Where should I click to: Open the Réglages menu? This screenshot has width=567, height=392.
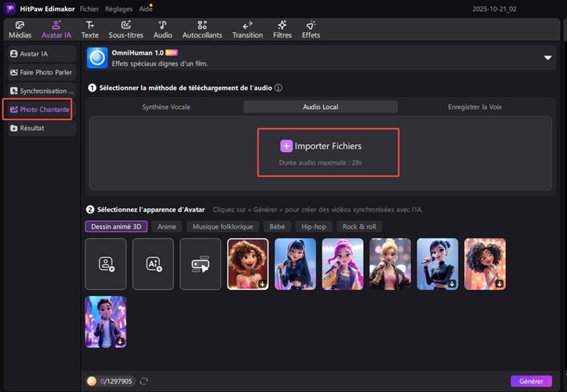pos(118,8)
